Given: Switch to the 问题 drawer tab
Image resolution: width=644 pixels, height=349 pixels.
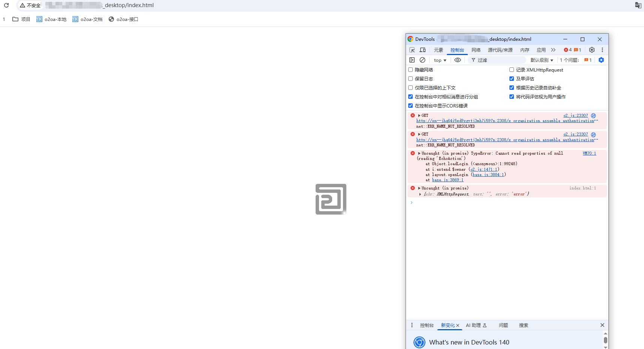Looking at the screenshot, I should [503, 325].
